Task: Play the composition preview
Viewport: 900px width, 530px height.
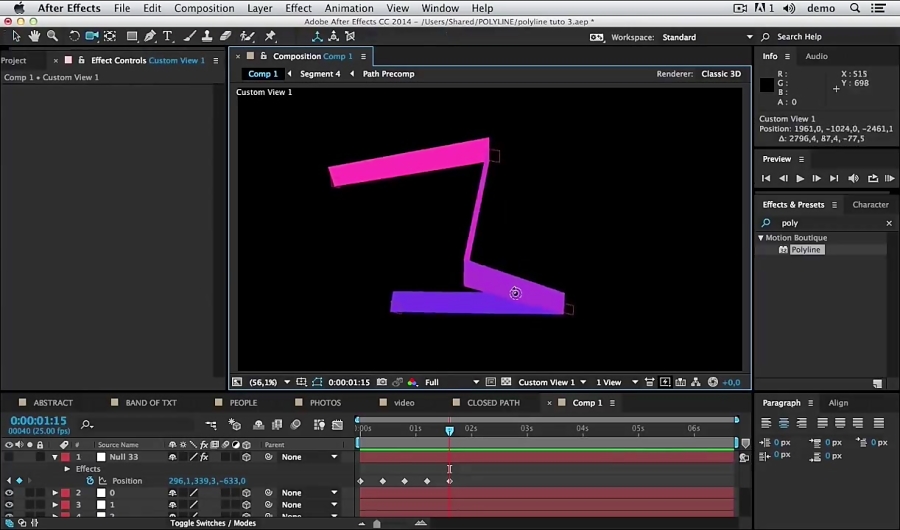Action: point(800,178)
